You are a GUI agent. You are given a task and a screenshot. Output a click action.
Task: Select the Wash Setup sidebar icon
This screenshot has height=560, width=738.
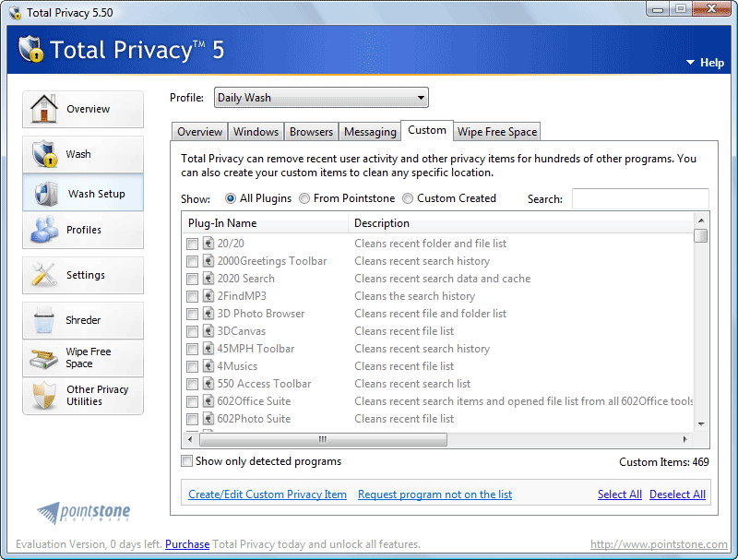tap(46, 193)
